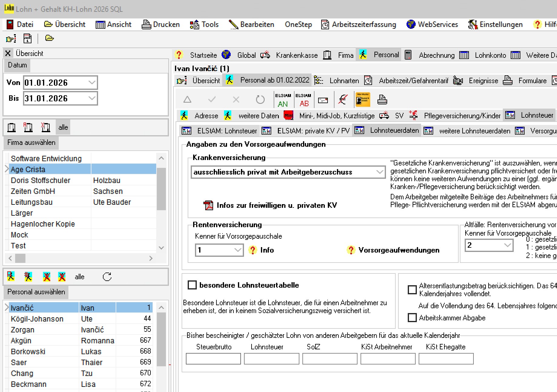Open the Arbeitszeiterfassung menu
Screen dimensions: 557x392
[359, 24]
